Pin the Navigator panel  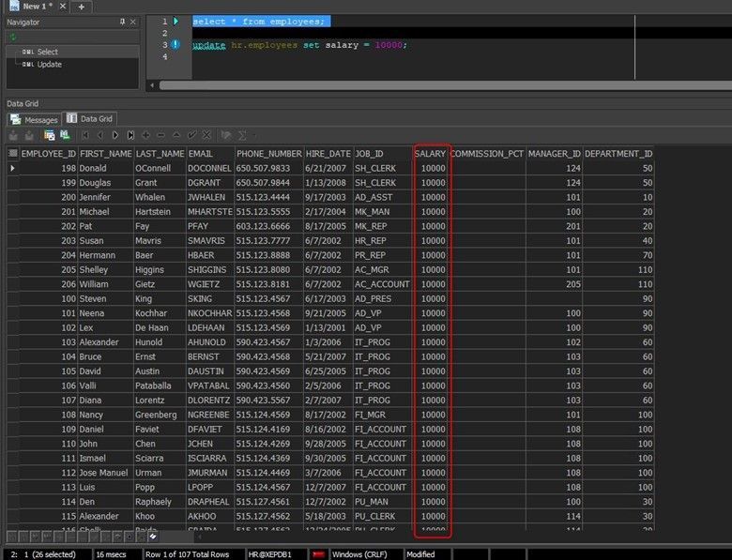(122, 22)
